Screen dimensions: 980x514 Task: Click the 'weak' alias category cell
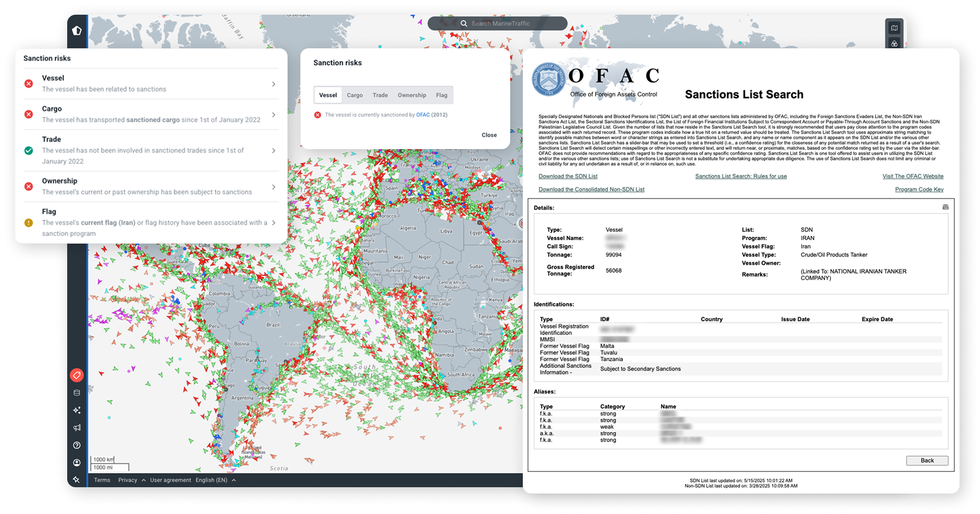[x=607, y=427]
